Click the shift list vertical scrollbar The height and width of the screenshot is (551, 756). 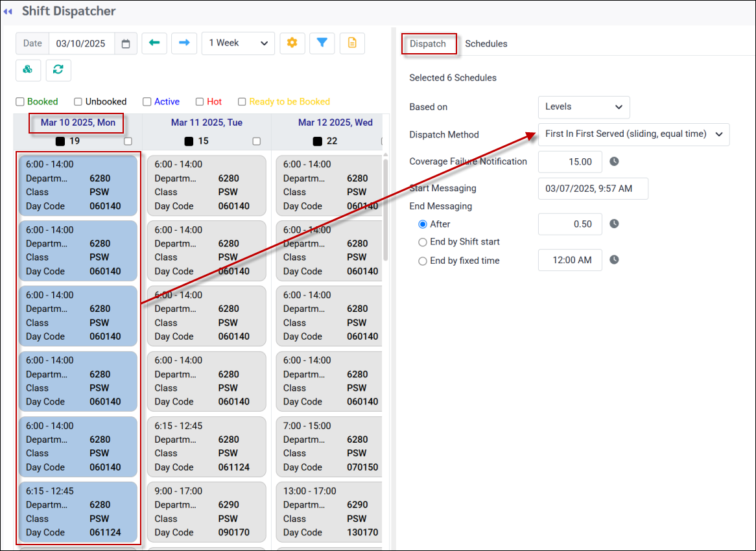[x=385, y=209]
